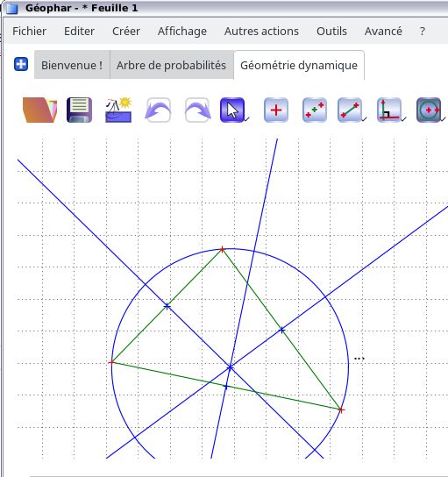Open the Affichage menu

(x=182, y=31)
